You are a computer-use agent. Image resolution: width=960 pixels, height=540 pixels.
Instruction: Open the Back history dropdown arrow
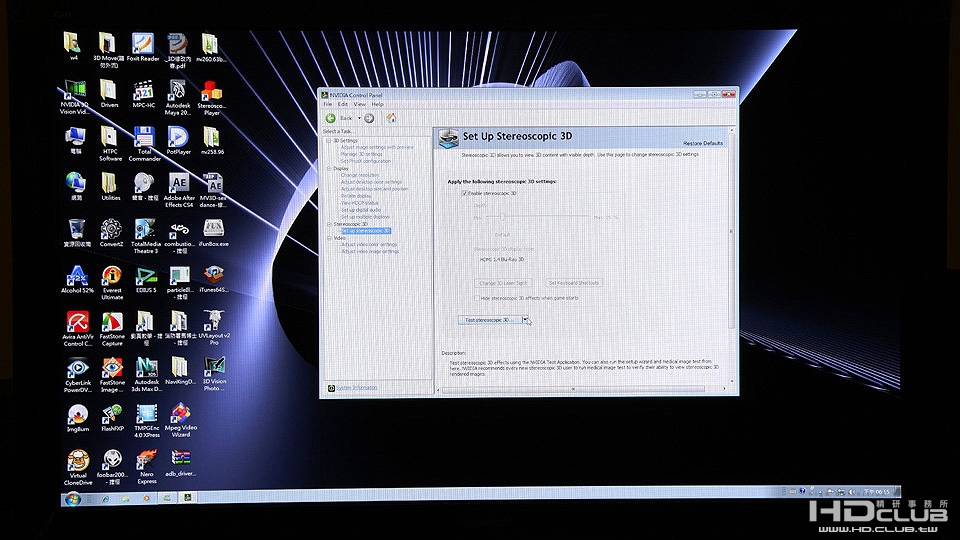[359, 118]
